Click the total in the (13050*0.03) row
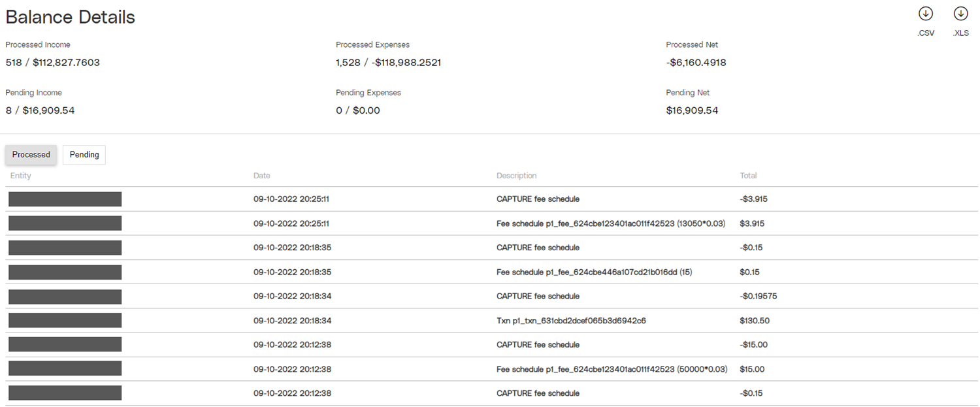 tap(752, 223)
